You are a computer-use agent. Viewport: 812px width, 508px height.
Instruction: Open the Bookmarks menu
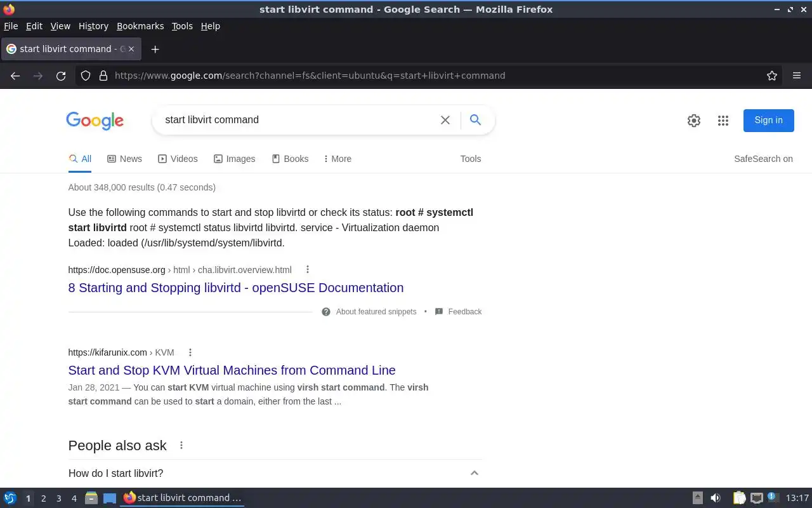click(x=140, y=26)
